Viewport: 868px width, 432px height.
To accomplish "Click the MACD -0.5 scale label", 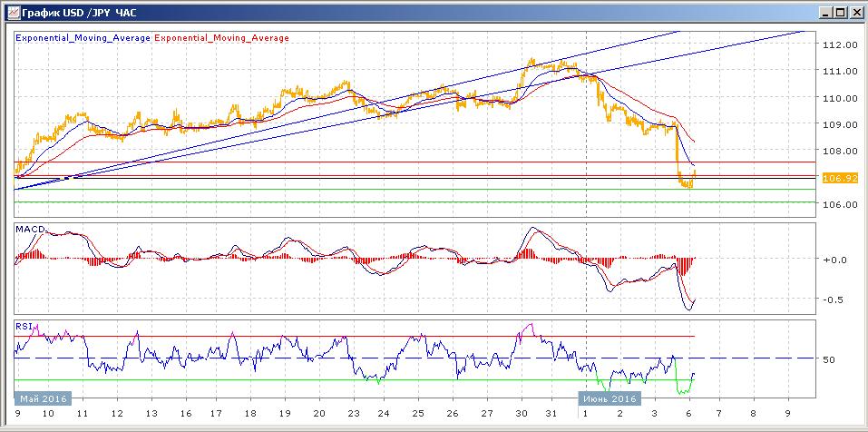I will pos(834,299).
